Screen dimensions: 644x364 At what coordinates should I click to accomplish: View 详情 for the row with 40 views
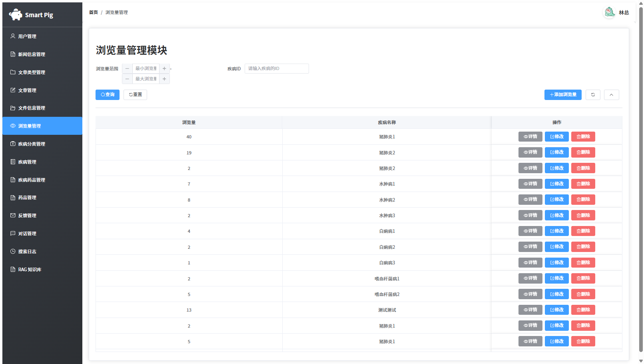click(x=530, y=136)
